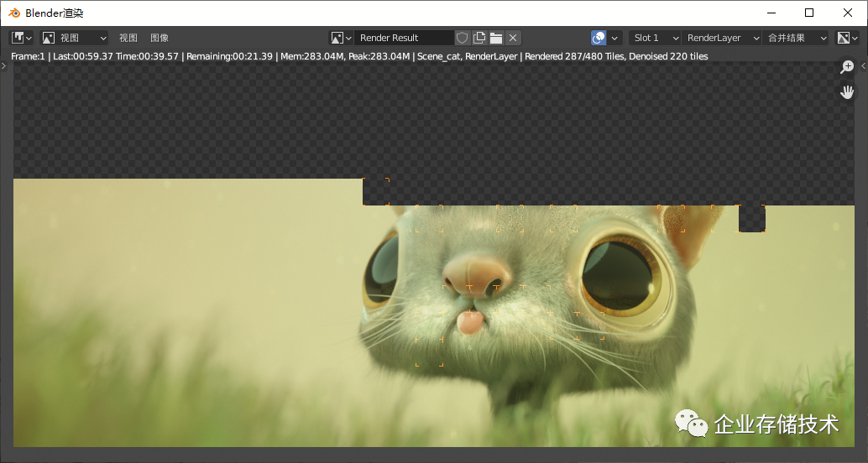Click the rendered cat image
The height and width of the screenshot is (463, 868).
click(x=434, y=313)
